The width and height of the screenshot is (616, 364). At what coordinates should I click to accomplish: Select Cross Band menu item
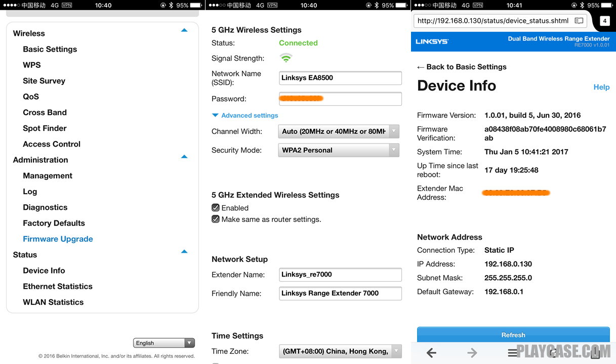[x=45, y=112]
